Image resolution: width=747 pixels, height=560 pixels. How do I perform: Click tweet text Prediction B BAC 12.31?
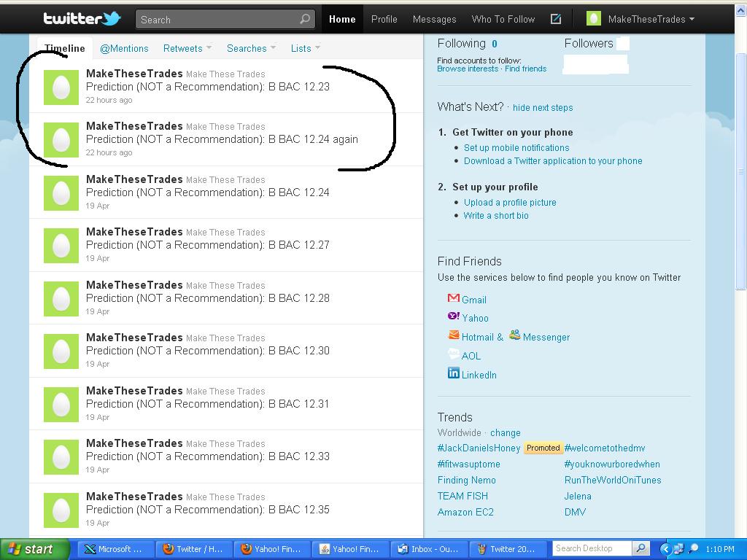coord(208,404)
